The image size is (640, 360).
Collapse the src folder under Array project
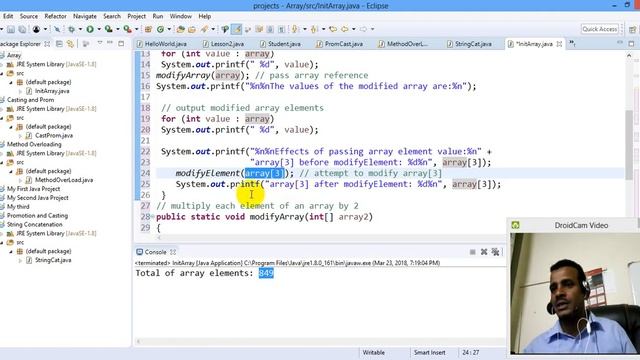click(x=2, y=73)
